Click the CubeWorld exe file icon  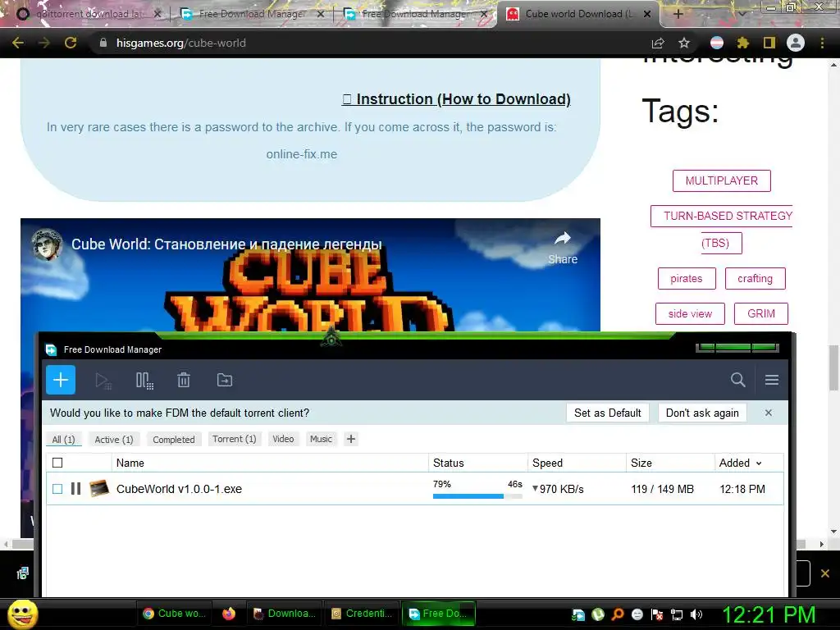[x=99, y=489]
